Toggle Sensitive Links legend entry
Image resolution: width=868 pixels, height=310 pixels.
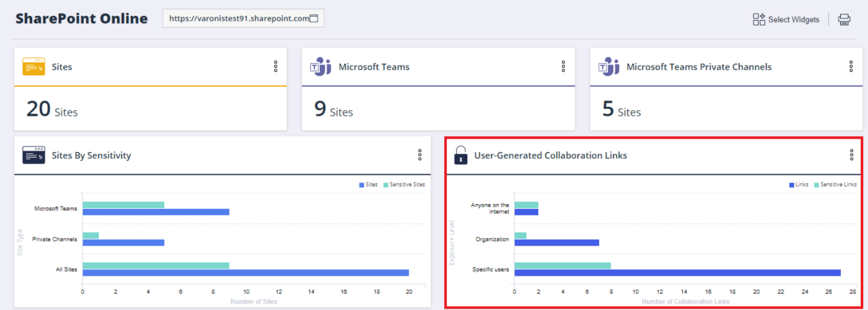pyautogui.click(x=835, y=185)
